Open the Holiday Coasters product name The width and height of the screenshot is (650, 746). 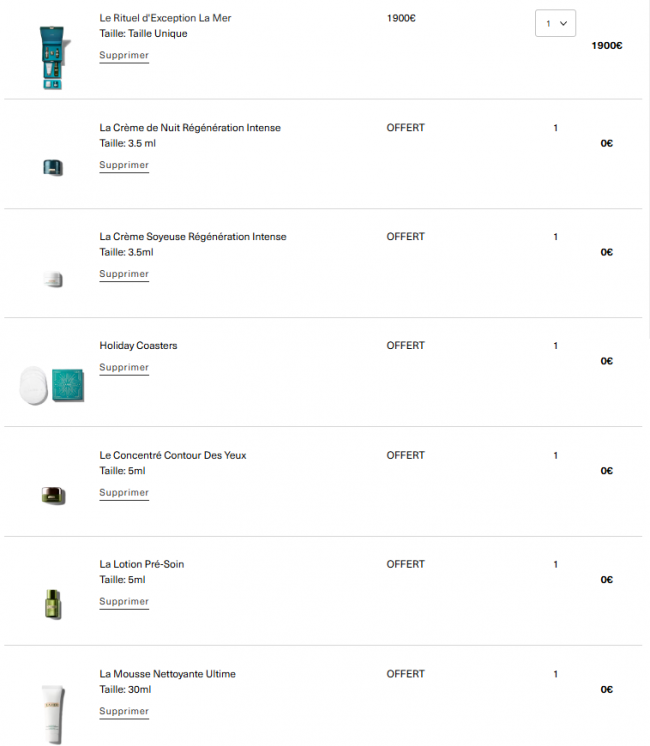point(138,346)
